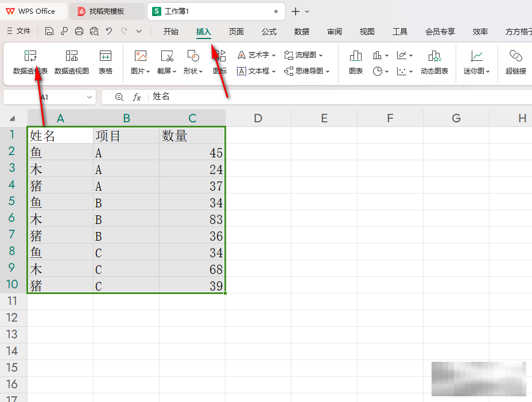Image resolution: width=532 pixels, height=402 pixels.
Task: Open the Name Box dropdown
Action: (88, 97)
